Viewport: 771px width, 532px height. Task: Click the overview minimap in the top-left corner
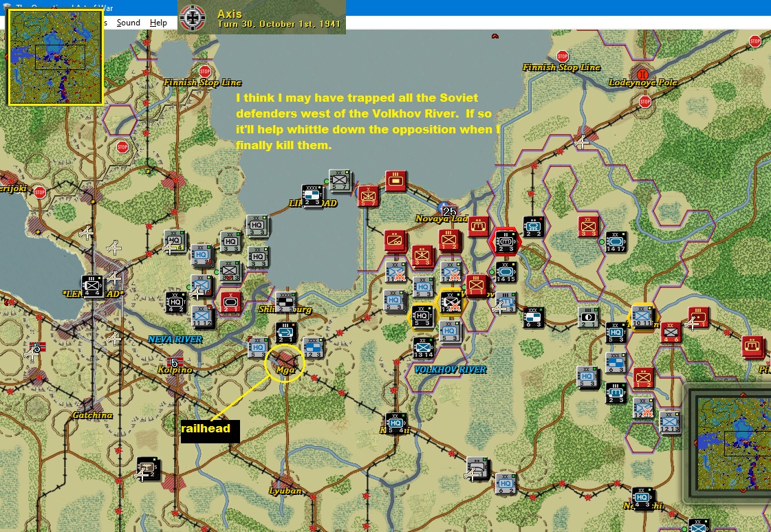56,57
